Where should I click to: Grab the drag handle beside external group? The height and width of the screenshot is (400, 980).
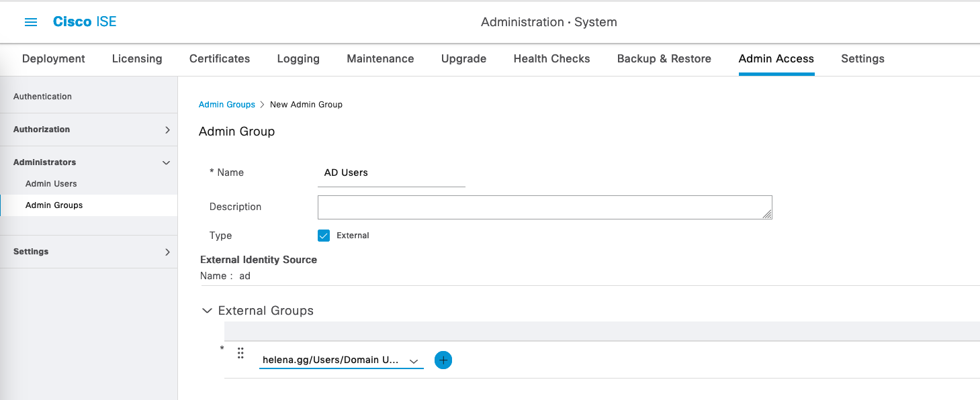(x=240, y=353)
